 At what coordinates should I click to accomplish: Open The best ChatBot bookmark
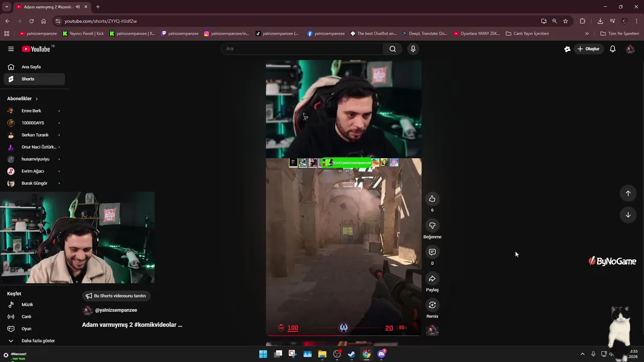click(373, 34)
